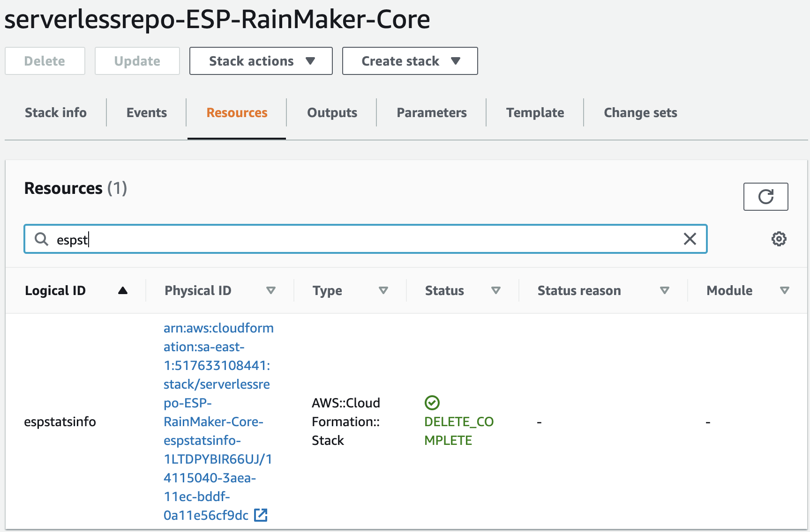Open external link icon beside Physical ID
This screenshot has width=810, height=532.
tap(261, 515)
